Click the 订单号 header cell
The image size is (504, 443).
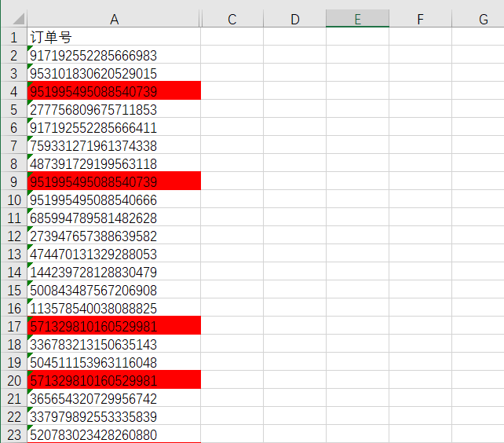click(114, 37)
